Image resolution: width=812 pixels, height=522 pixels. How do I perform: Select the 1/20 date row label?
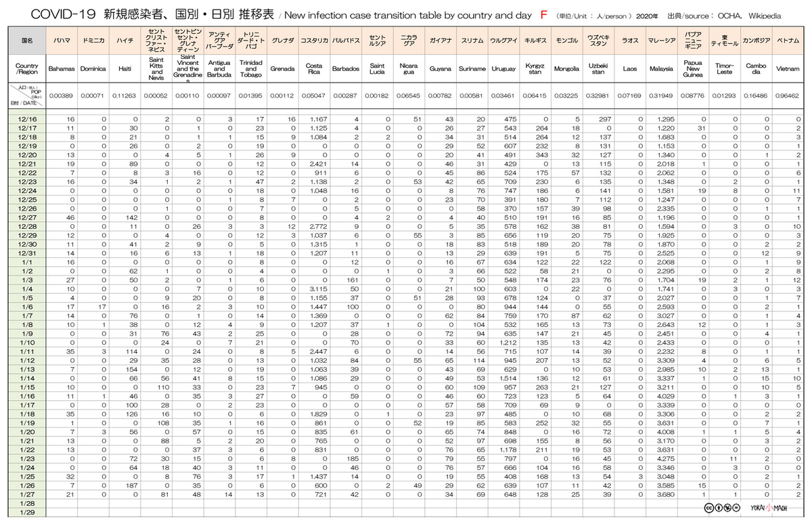(28, 431)
